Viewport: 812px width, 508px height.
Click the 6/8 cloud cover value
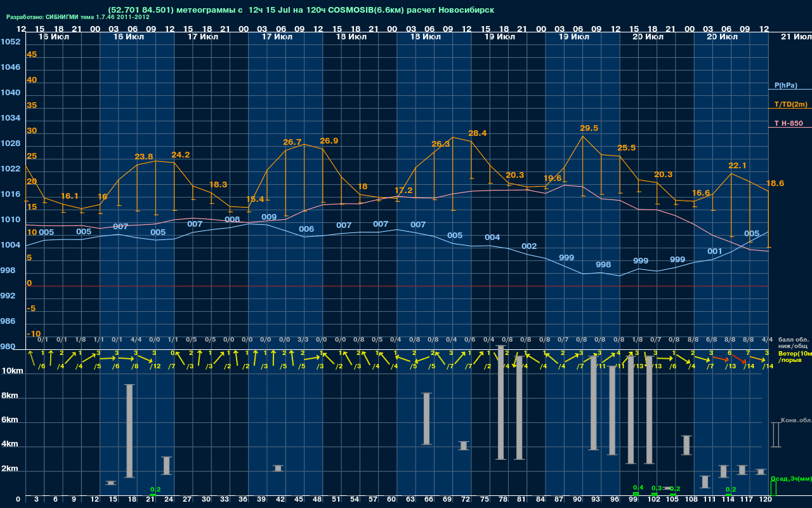pyautogui.click(x=712, y=339)
